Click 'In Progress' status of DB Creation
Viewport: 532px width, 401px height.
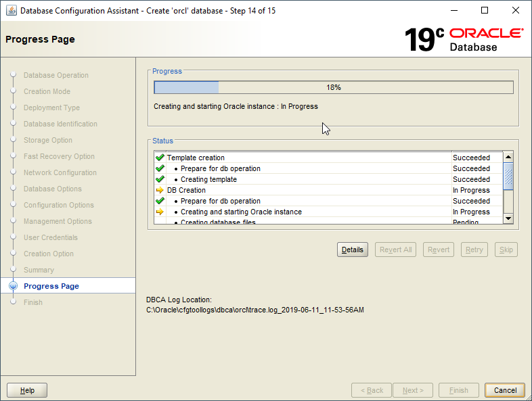tap(471, 190)
